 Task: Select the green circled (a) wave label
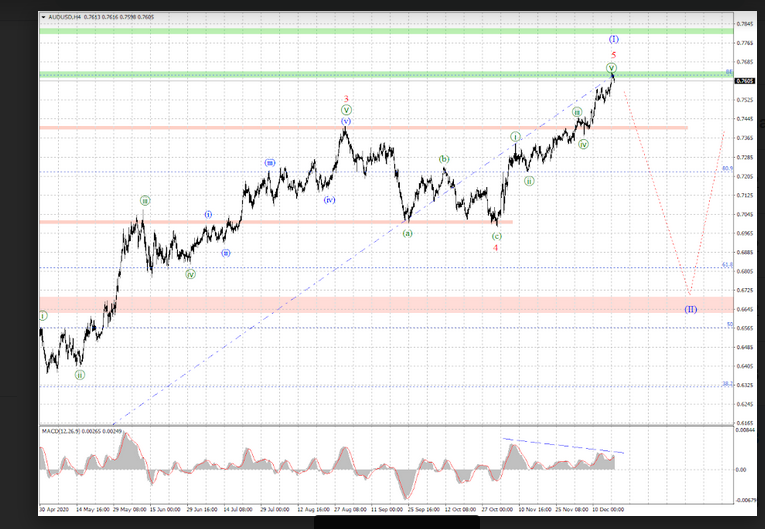point(407,233)
